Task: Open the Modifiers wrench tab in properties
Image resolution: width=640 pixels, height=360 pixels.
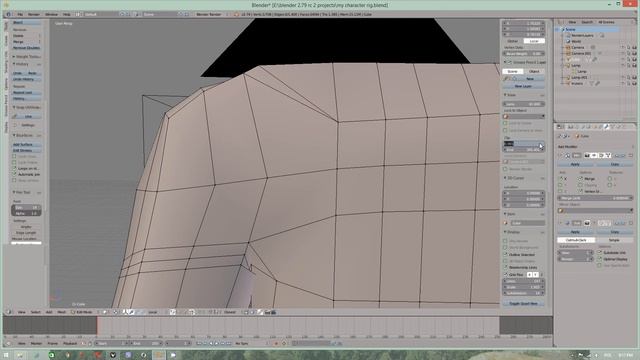Action: [x=606, y=127]
